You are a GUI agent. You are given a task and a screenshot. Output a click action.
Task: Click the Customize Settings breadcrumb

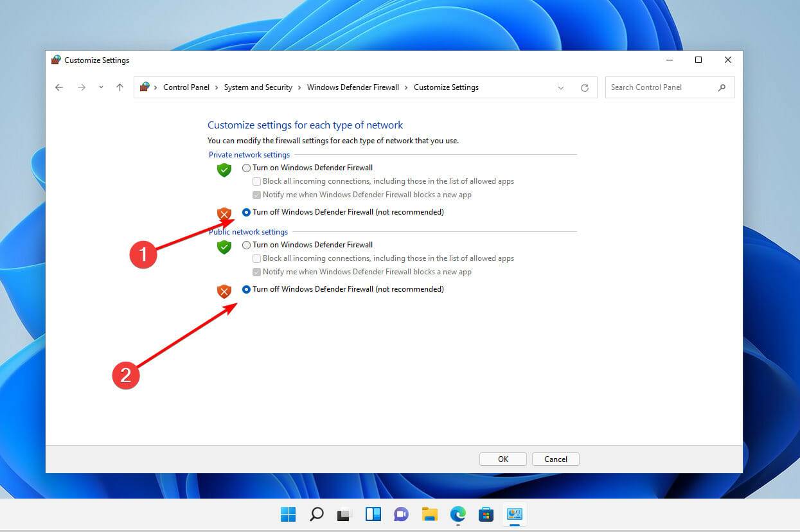pos(446,87)
